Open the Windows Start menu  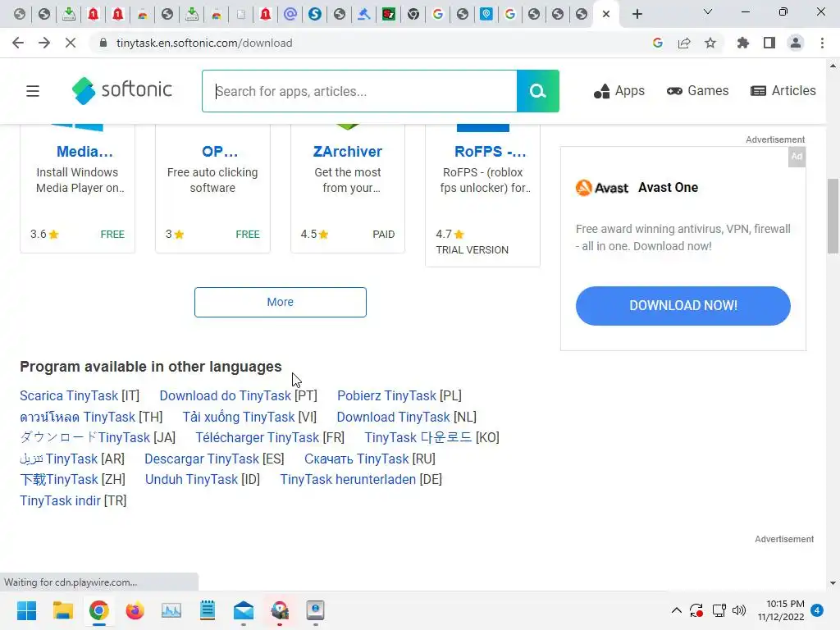[26, 610]
